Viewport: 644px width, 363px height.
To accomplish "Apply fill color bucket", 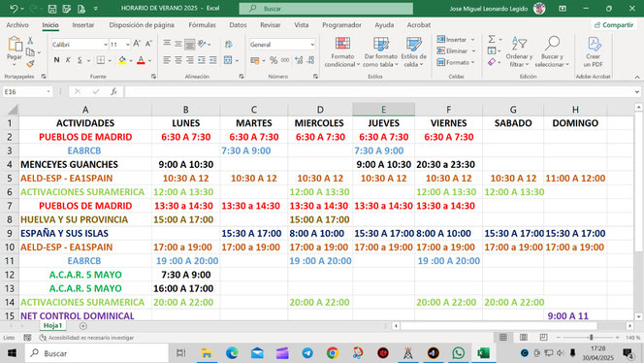I will 122,60.
